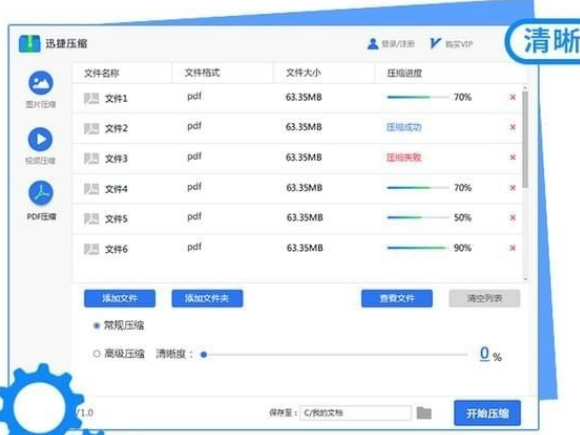Select the 文件2 name text
Image resolution: width=580 pixels, height=435 pixels.
tap(116, 128)
